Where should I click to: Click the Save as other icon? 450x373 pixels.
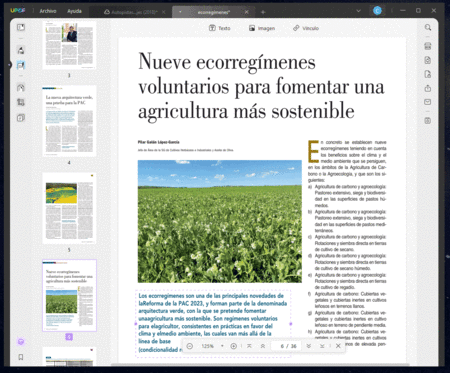tap(428, 121)
